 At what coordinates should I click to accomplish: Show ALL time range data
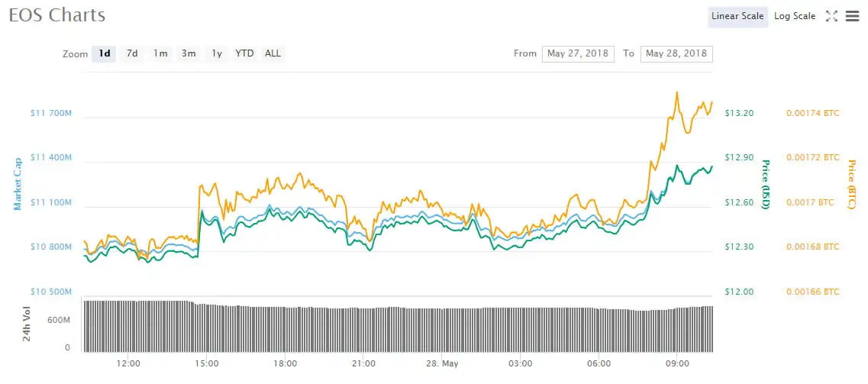coord(273,53)
